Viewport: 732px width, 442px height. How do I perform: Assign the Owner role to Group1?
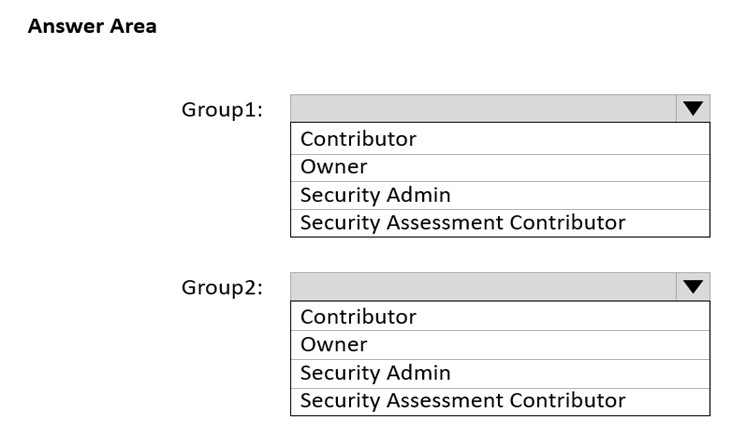click(x=500, y=168)
